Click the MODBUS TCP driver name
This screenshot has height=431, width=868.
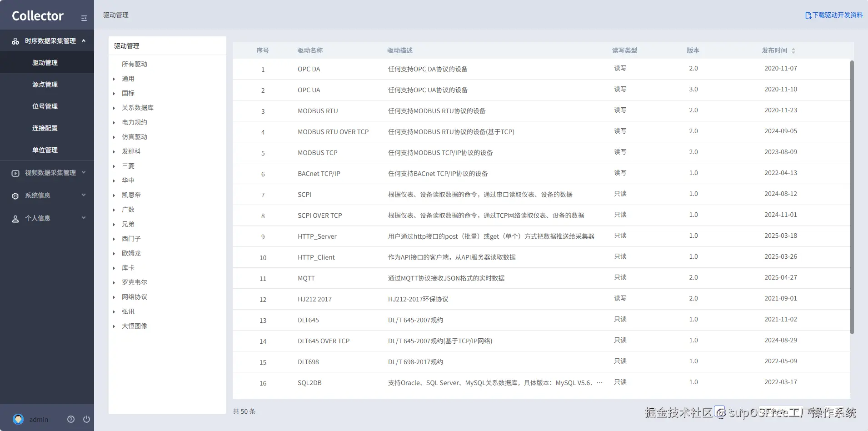(x=318, y=153)
